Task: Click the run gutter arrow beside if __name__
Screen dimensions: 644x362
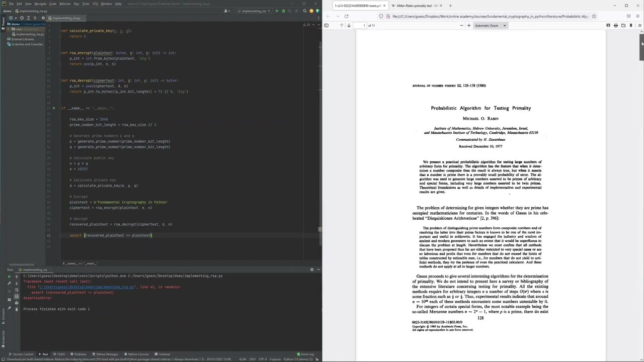Action: (x=54, y=108)
